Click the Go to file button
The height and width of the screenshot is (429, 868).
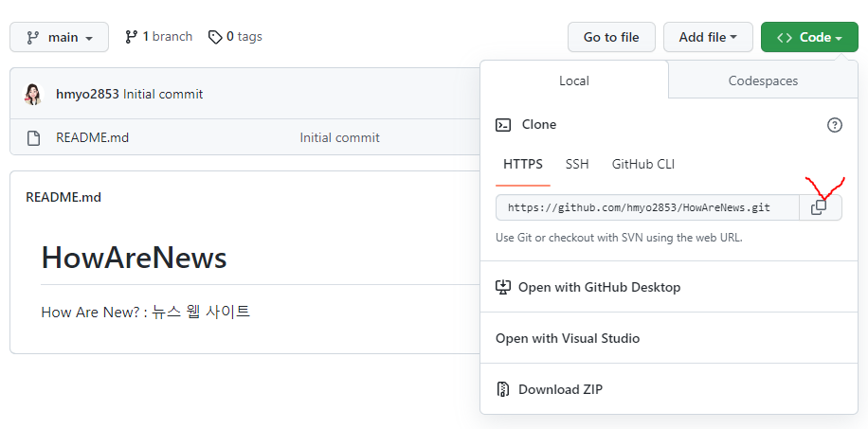point(611,37)
